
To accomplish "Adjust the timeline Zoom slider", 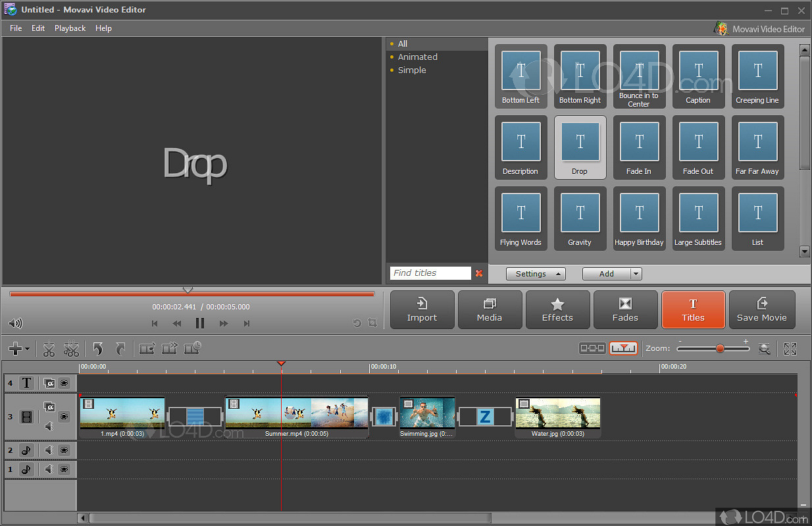I will click(720, 348).
